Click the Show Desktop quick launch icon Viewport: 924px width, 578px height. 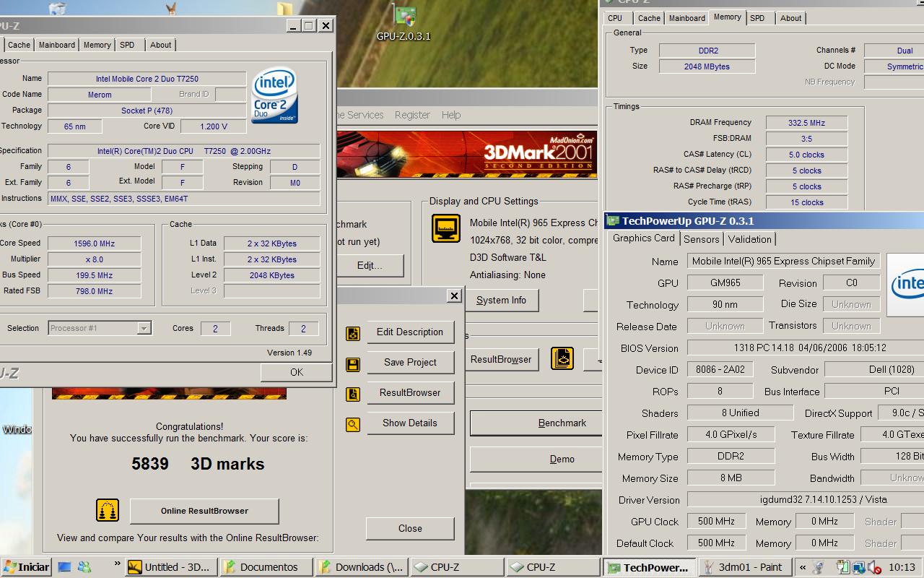point(66,567)
